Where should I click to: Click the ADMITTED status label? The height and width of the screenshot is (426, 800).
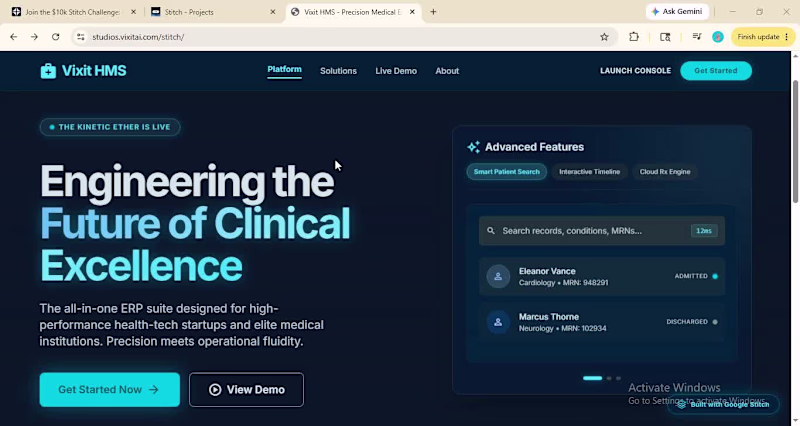(x=691, y=276)
